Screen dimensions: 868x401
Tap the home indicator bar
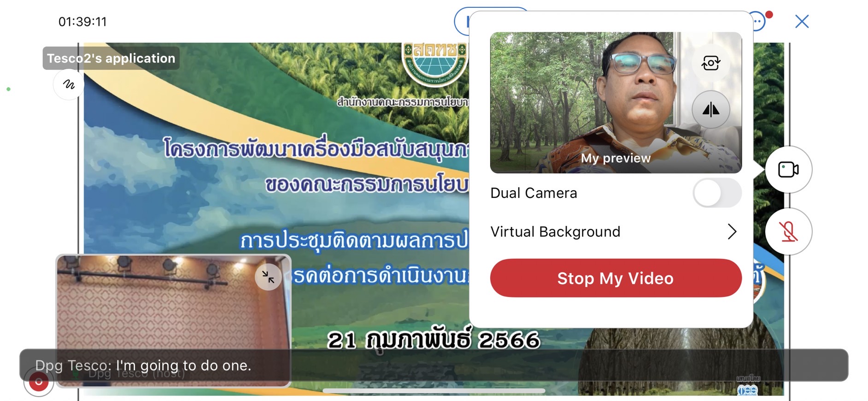coord(434,391)
